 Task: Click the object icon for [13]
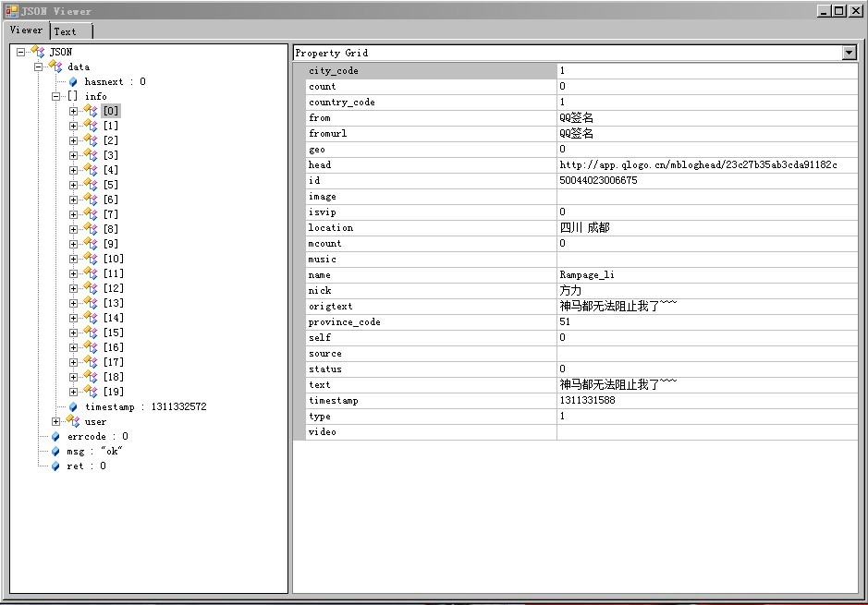click(91, 303)
